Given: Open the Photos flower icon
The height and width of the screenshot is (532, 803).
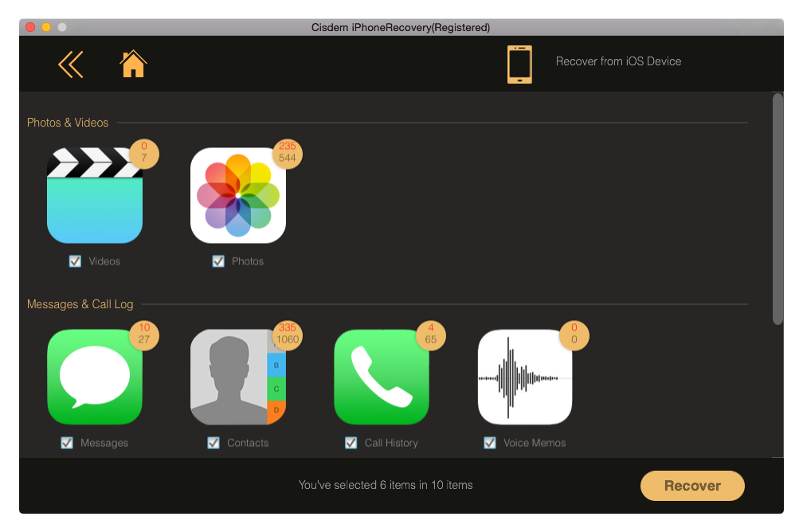Looking at the screenshot, I should click(x=238, y=195).
